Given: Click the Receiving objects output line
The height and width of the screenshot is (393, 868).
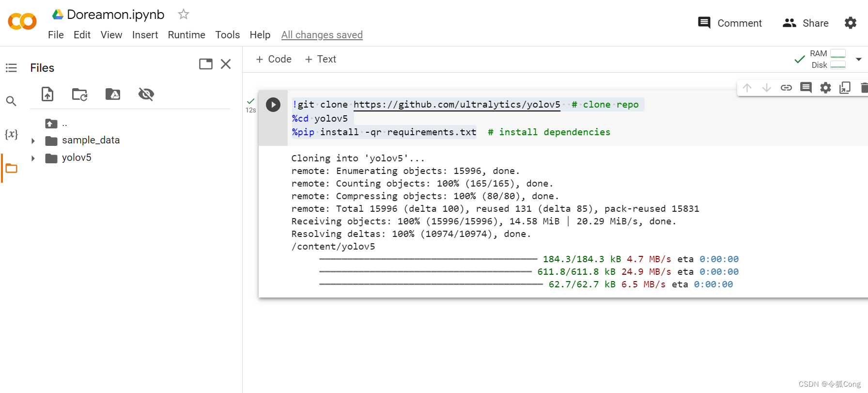Looking at the screenshot, I should coord(484,221).
